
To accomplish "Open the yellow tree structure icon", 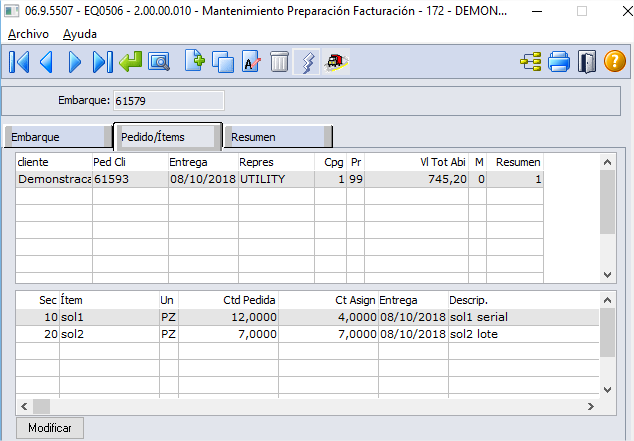I will (531, 62).
